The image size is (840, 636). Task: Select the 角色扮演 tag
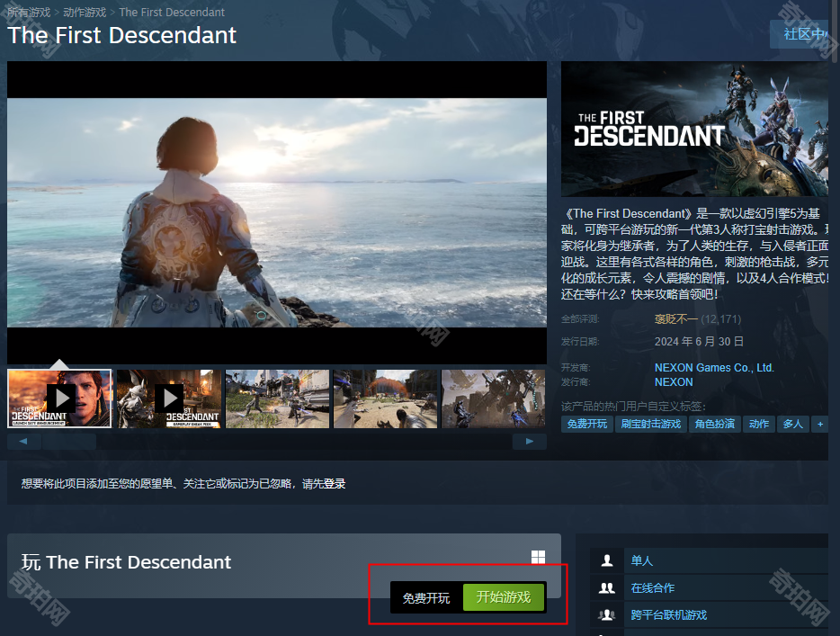tap(715, 424)
